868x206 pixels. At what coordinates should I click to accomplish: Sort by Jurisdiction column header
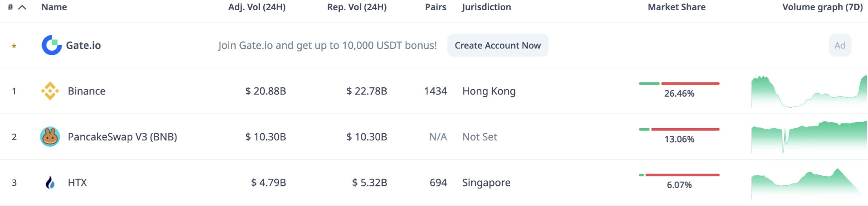pyautogui.click(x=487, y=7)
